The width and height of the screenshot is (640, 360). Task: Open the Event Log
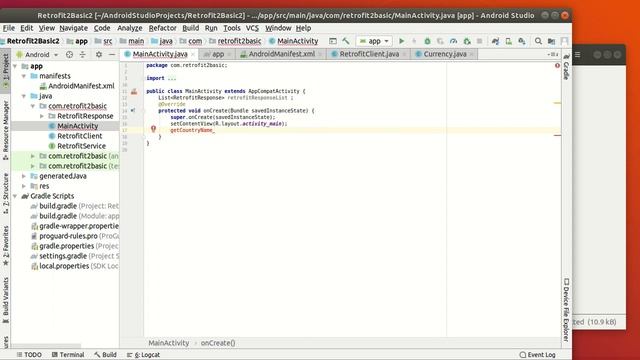[537, 355]
